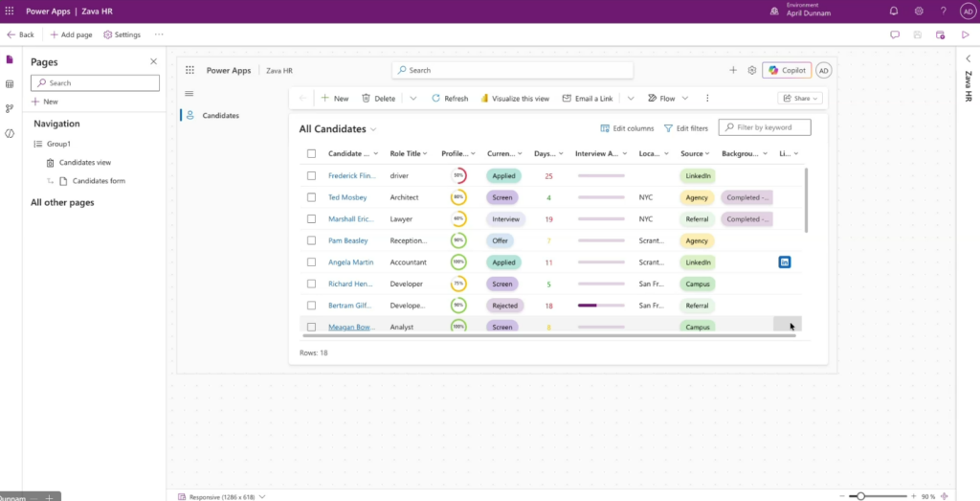Open the Frederick Flin candidate link
Viewport: 980px width, 501px height.
[x=350, y=176]
